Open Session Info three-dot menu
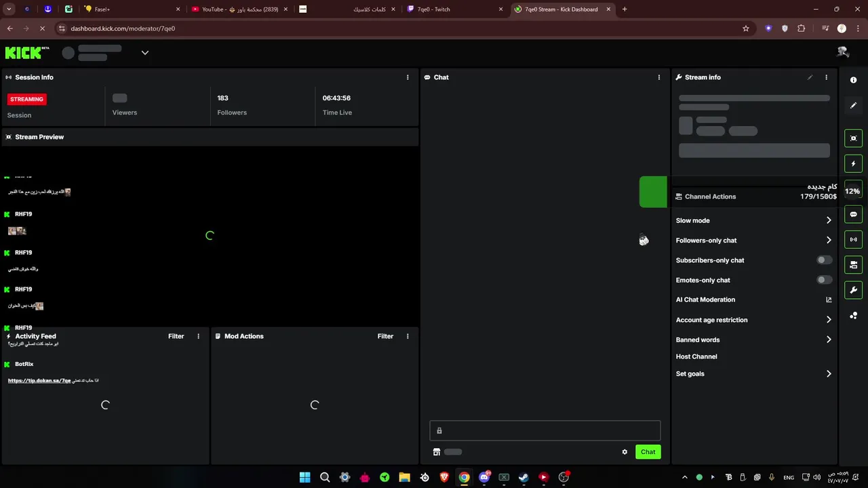Image resolution: width=868 pixels, height=488 pixels. coord(408,77)
